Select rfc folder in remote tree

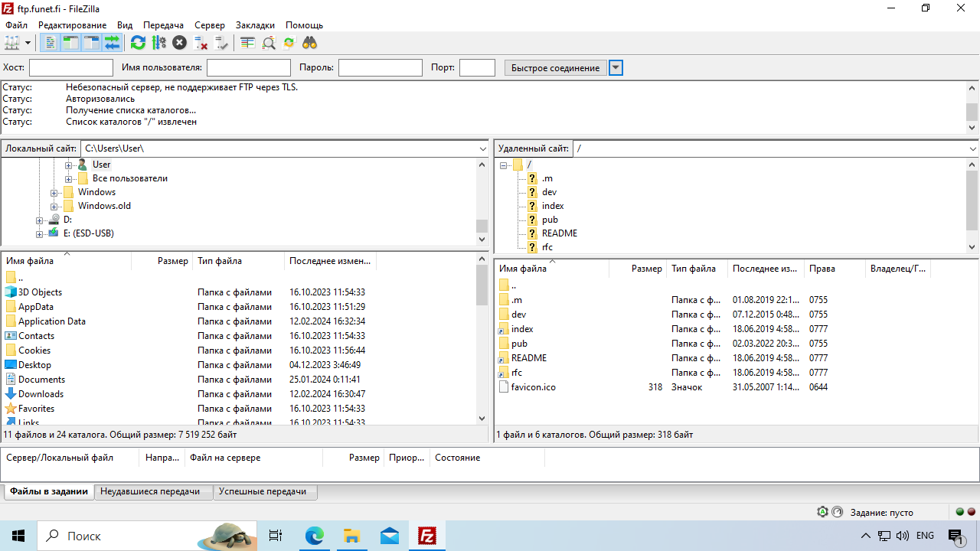pyautogui.click(x=547, y=247)
